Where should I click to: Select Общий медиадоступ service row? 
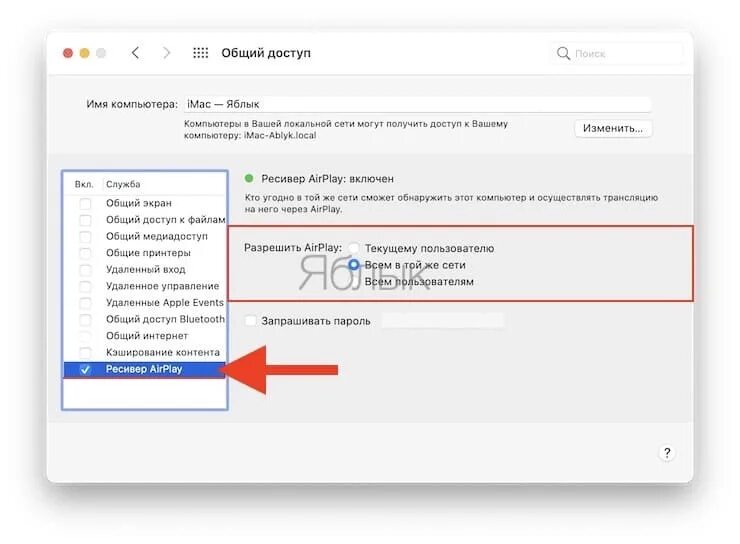(x=145, y=236)
